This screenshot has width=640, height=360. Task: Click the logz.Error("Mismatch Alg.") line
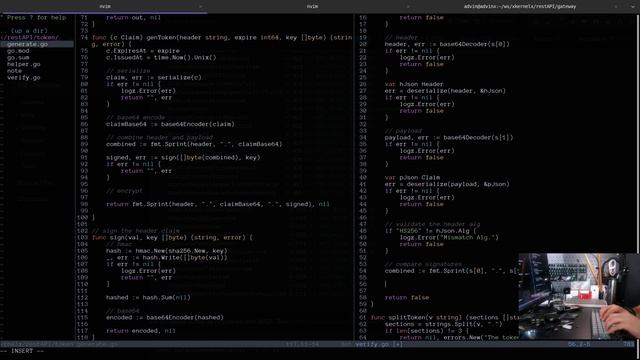click(449, 238)
